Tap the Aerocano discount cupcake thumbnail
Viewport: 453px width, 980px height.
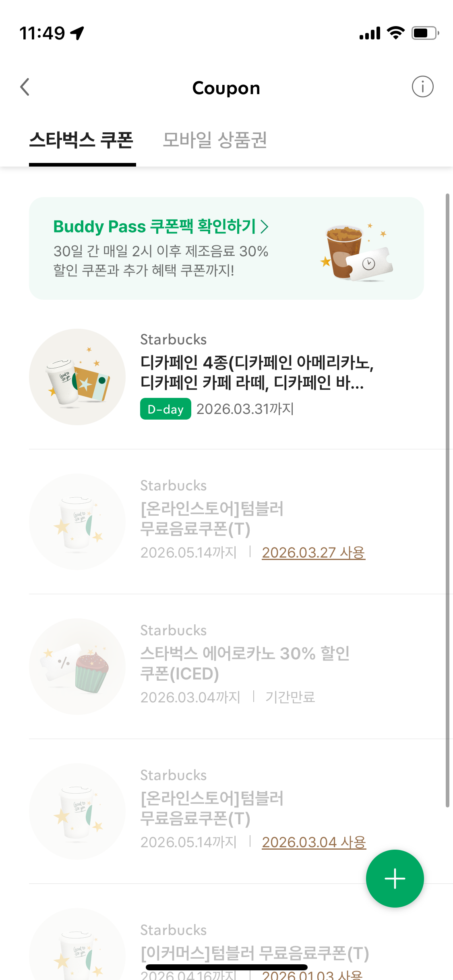[x=77, y=666]
